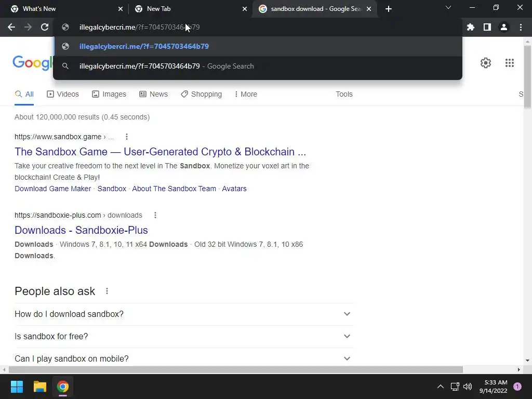
Task: Open the Google apps grid
Action: pyautogui.click(x=510, y=63)
